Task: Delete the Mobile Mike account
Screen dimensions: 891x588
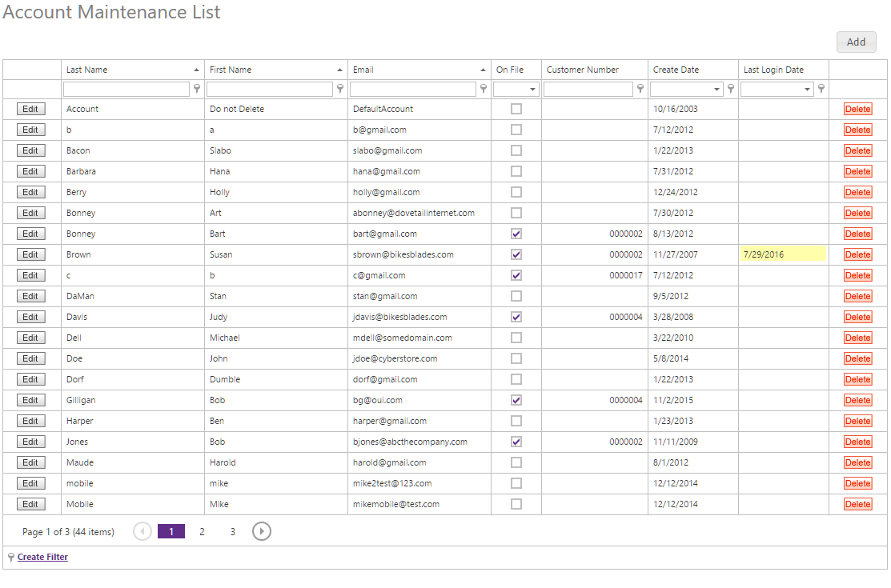Action: coord(857,504)
